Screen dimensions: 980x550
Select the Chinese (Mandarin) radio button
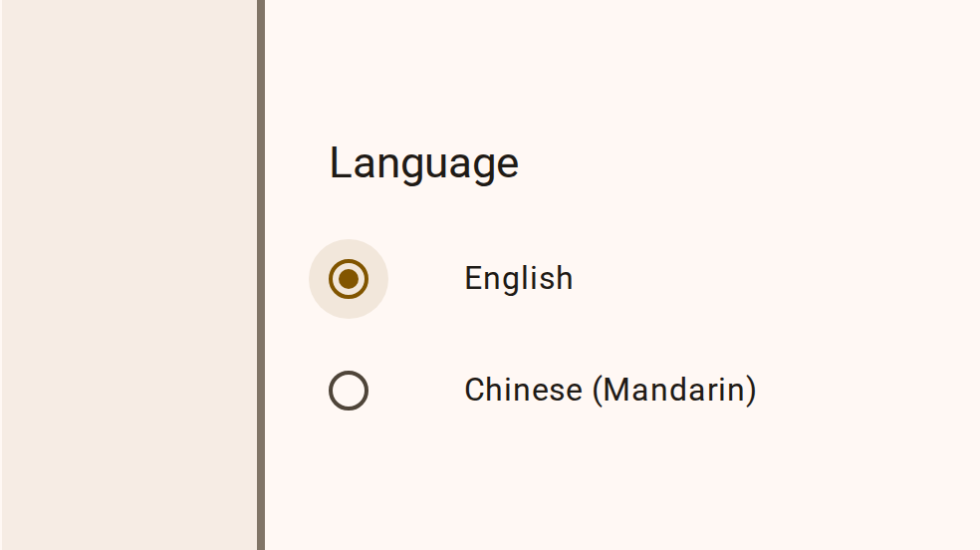349,391
